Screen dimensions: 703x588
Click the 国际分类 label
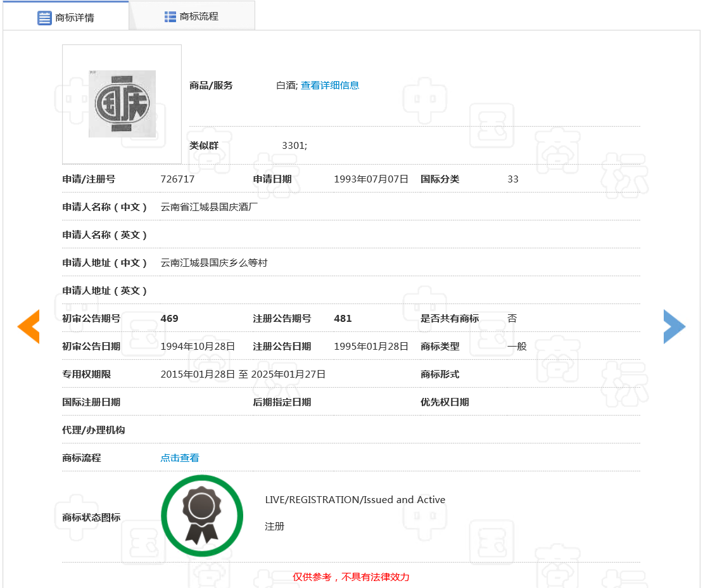tap(440, 179)
